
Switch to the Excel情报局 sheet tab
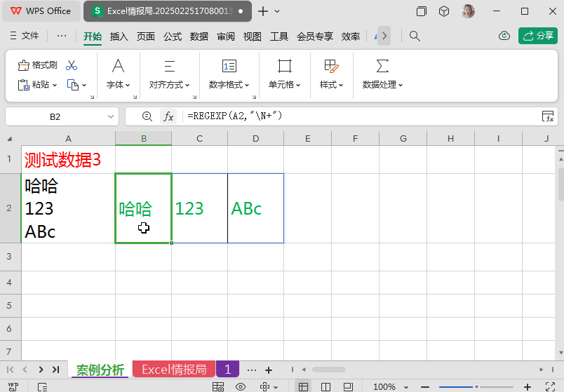click(x=173, y=370)
